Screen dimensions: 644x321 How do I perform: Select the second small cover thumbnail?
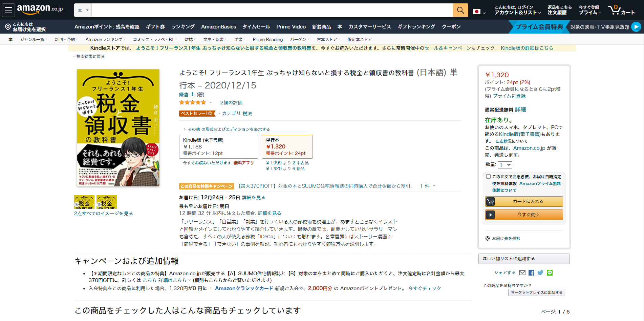point(107,202)
